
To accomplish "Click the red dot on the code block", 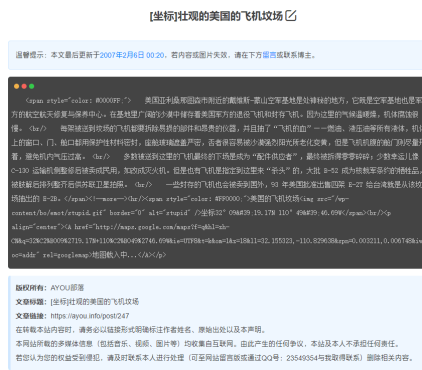I will click(24, 86).
